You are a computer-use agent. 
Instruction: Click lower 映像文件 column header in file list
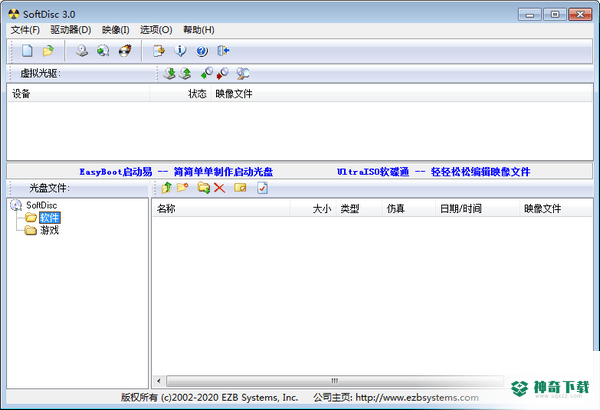556,209
